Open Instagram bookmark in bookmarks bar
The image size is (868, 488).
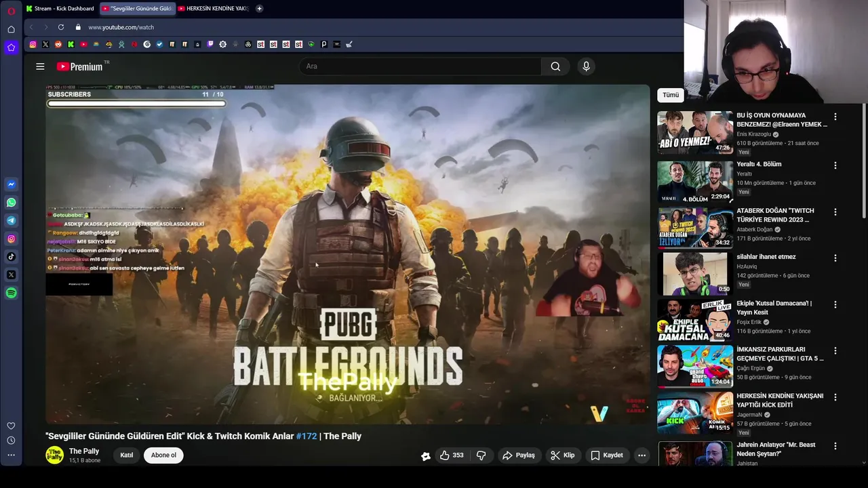click(33, 44)
